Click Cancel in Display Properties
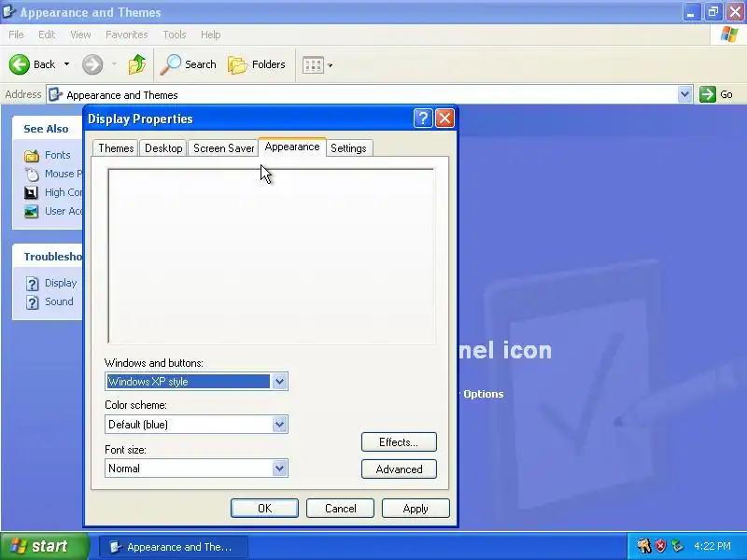This screenshot has height=560, width=747. coord(340,508)
